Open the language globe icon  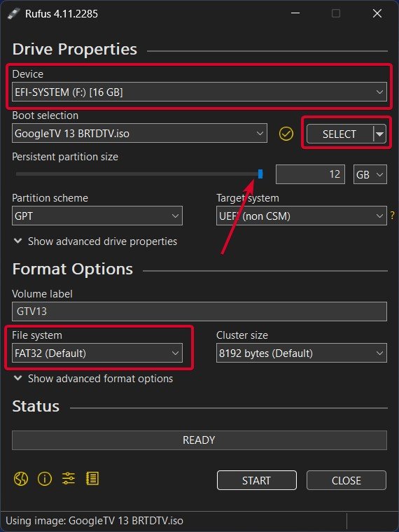coord(21,479)
